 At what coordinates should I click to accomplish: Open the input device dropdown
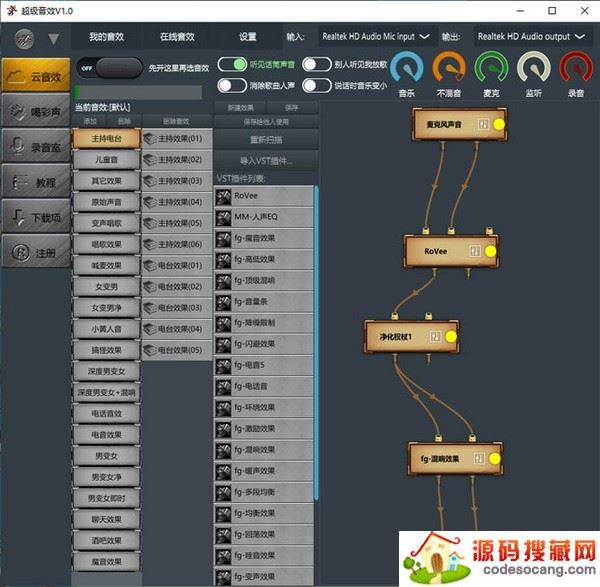point(374,36)
